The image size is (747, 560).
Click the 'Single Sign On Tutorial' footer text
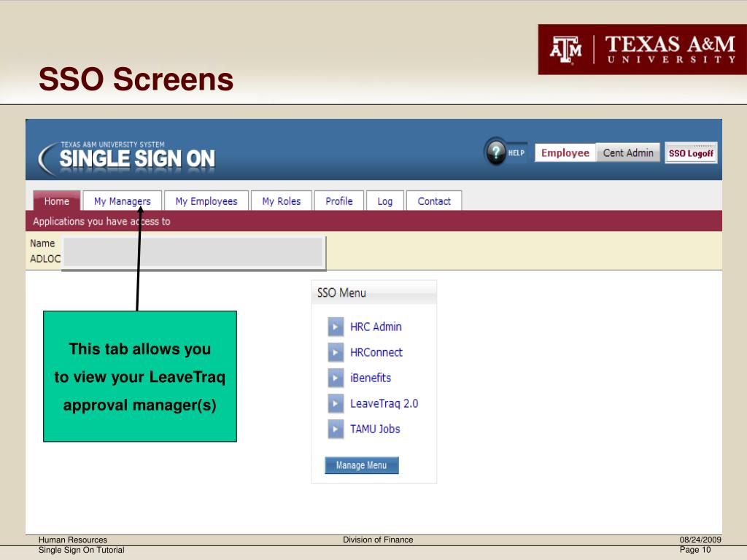82,550
